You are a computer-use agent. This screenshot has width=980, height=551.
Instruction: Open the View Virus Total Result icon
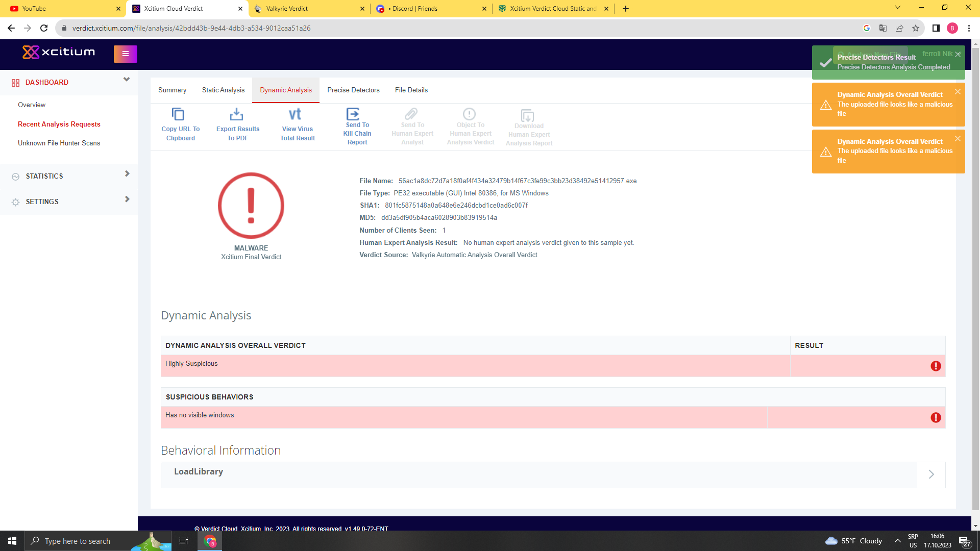point(295,114)
